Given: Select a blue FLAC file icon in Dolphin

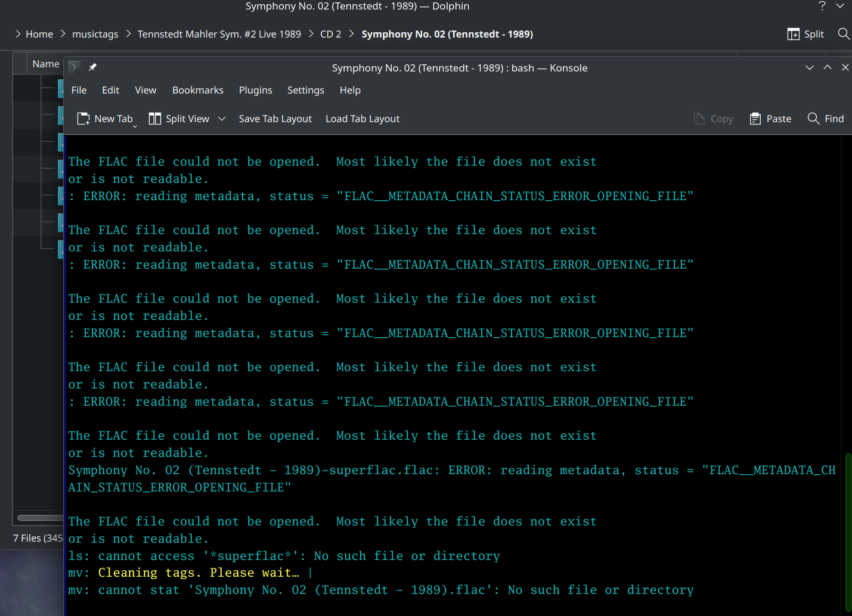Looking at the screenshot, I should point(61,89).
